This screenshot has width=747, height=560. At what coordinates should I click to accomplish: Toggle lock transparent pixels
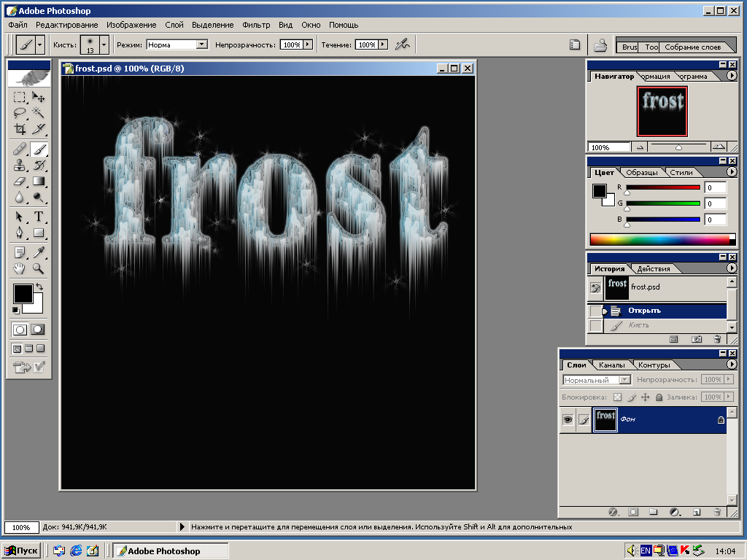(617, 397)
